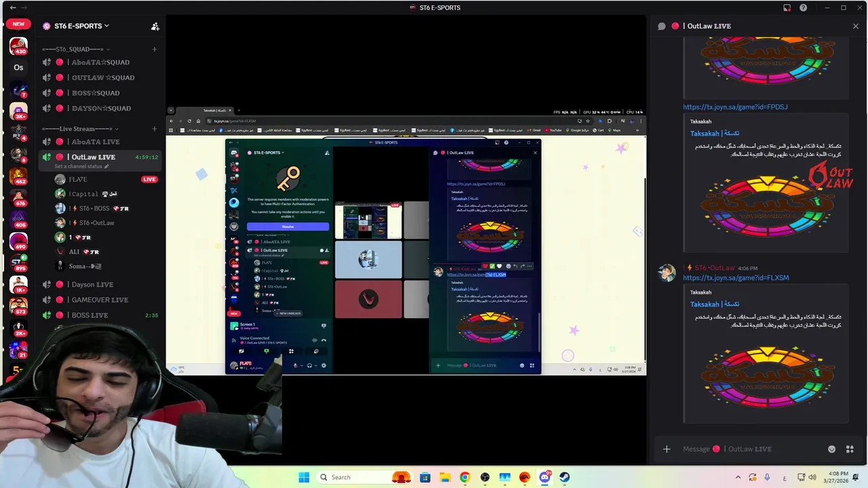This screenshot has height=488, width=868.
Task: Invite people to ST6 E-SPORTS server
Action: click(x=155, y=26)
